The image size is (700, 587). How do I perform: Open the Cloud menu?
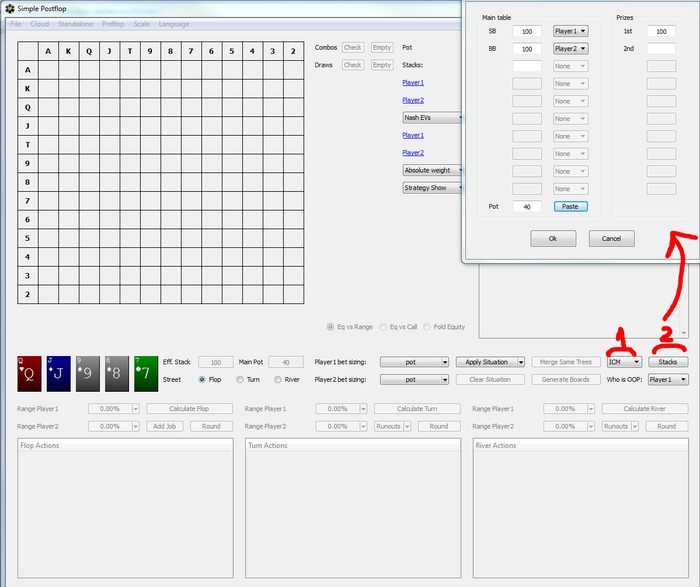point(40,24)
